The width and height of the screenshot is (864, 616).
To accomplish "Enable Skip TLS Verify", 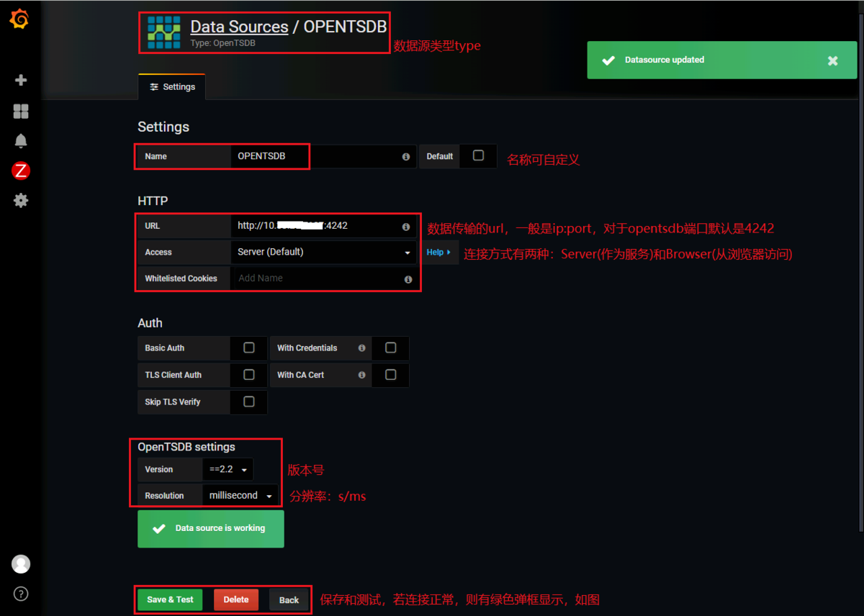I will (248, 402).
